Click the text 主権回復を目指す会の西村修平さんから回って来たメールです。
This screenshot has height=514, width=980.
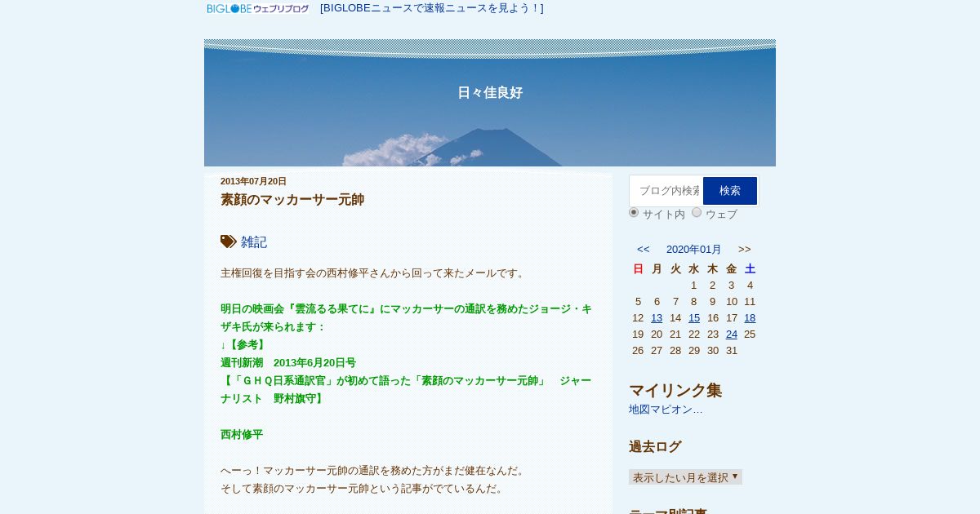click(x=375, y=273)
